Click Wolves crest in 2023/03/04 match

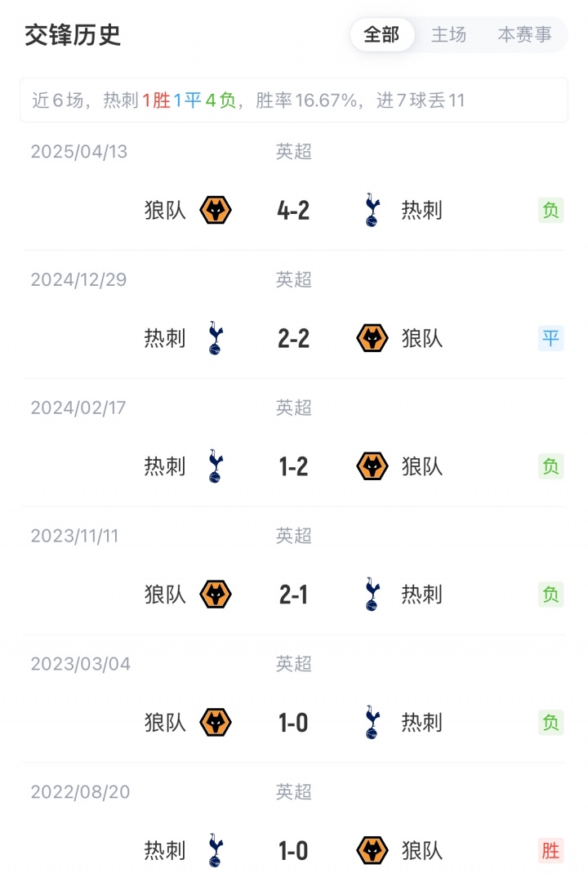coord(216,723)
